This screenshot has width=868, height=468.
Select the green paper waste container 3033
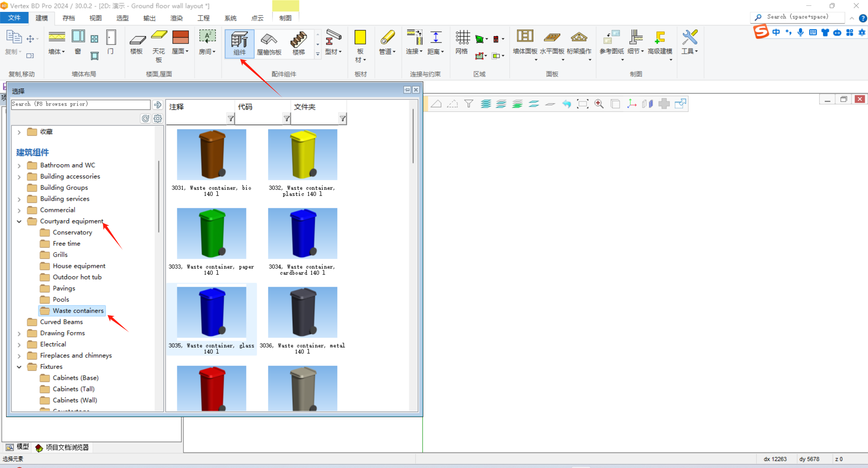[212, 233]
